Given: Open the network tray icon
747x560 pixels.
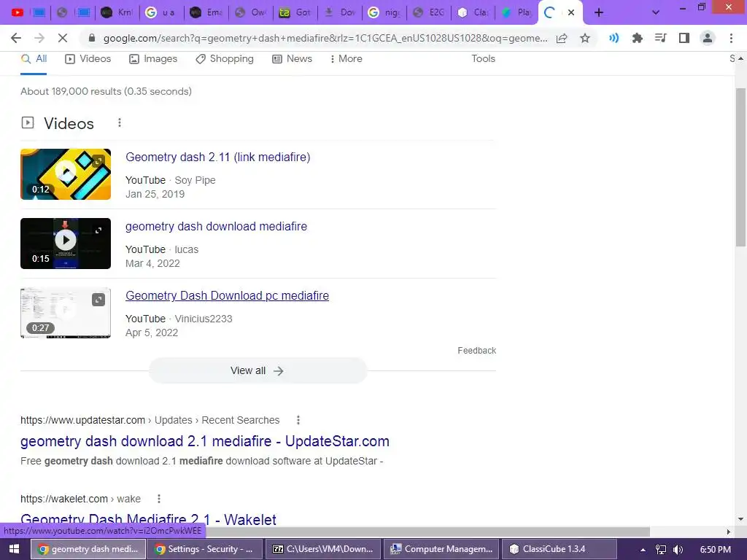Looking at the screenshot, I should click(x=660, y=550).
